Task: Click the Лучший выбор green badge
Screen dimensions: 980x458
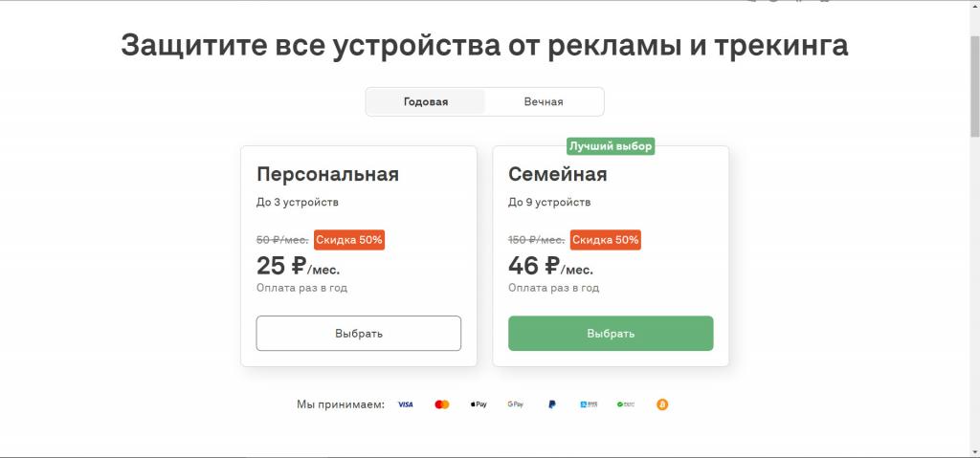Action: (611, 147)
